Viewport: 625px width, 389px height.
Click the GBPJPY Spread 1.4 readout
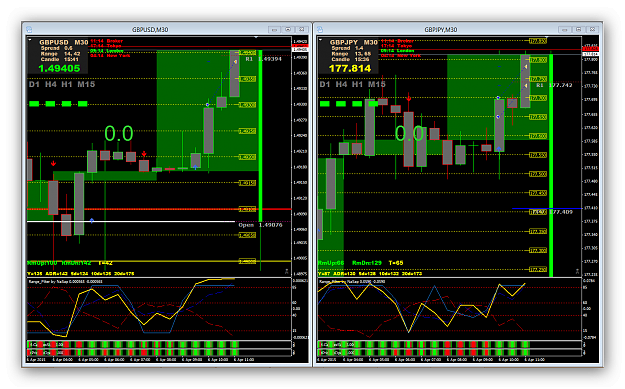[348, 48]
